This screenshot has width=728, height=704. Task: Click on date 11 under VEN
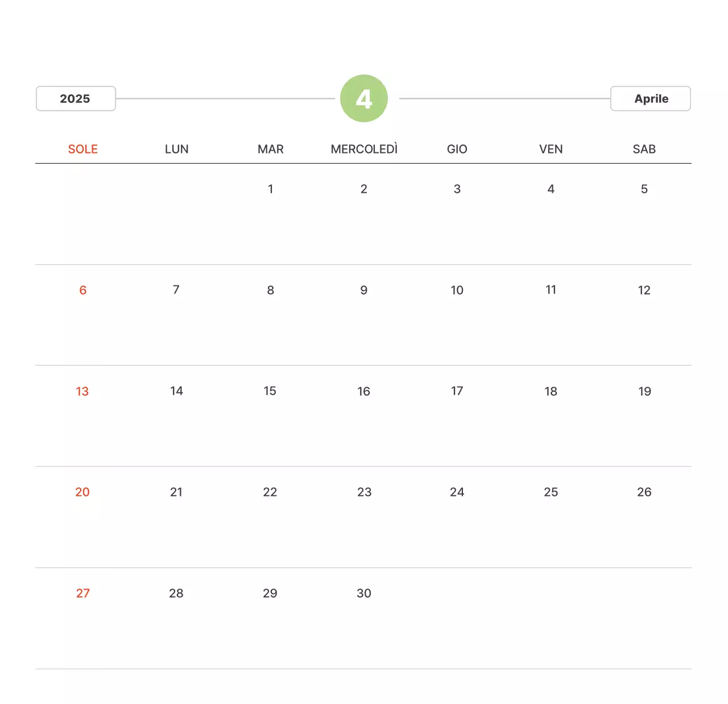551,290
